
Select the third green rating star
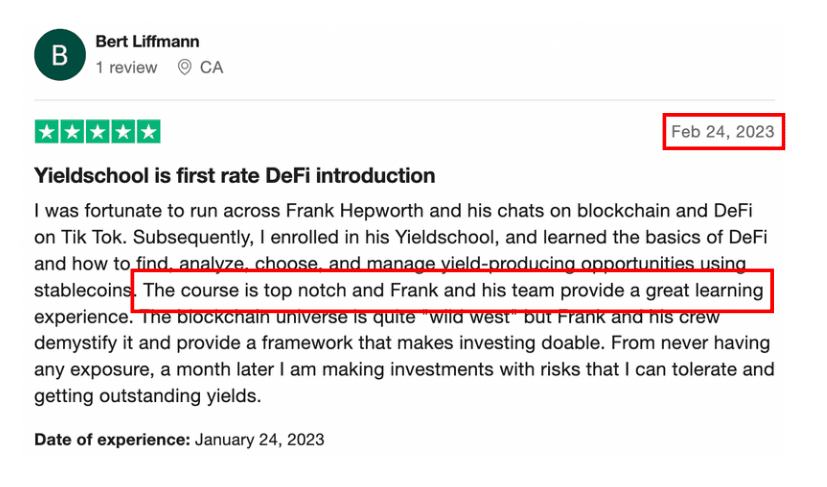point(97,132)
